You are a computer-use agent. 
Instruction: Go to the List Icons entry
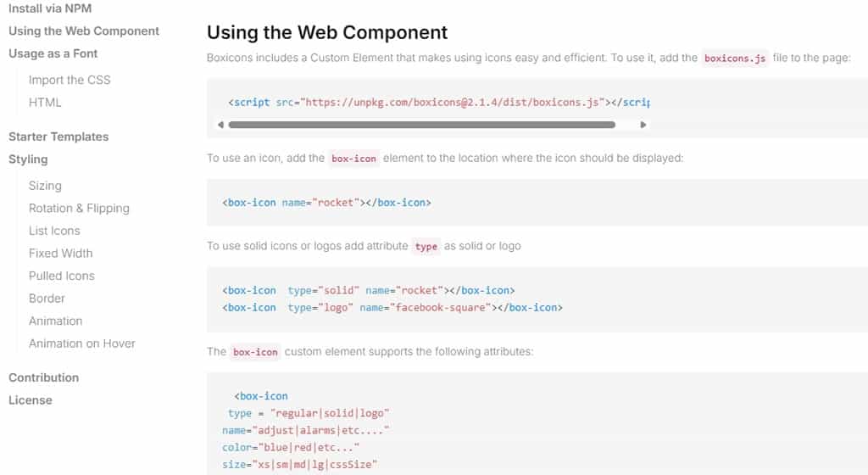(54, 231)
